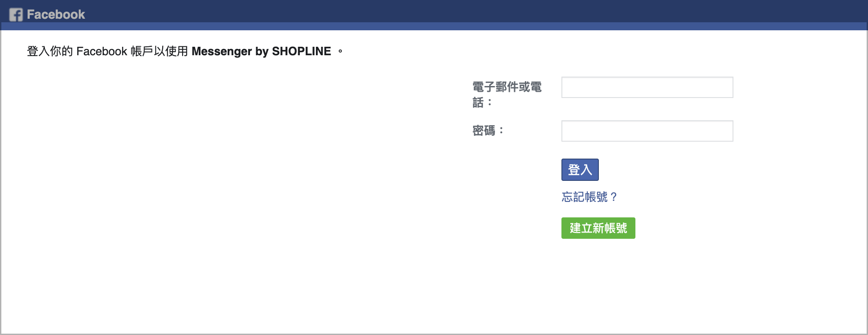Click the white 'f' Facebook icon
Image resolution: width=868 pixels, height=335 pixels.
(x=16, y=15)
